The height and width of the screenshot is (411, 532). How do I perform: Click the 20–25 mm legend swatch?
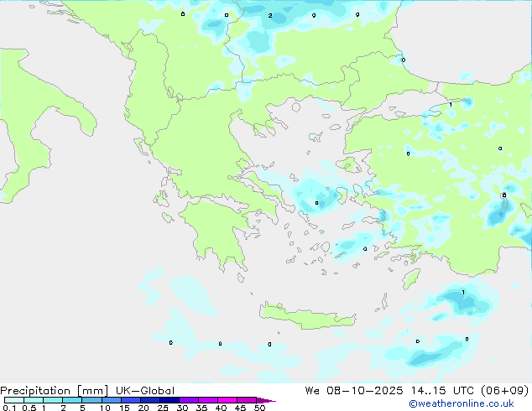(149, 400)
